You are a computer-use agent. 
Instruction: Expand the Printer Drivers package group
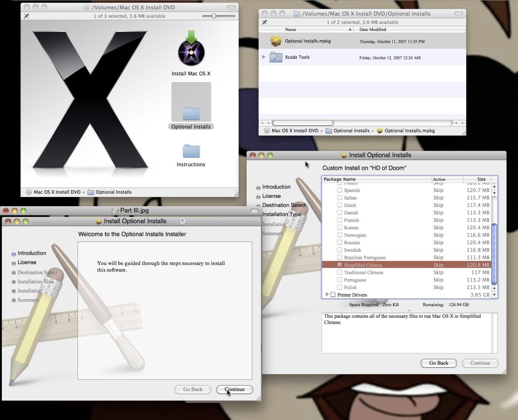pos(327,295)
